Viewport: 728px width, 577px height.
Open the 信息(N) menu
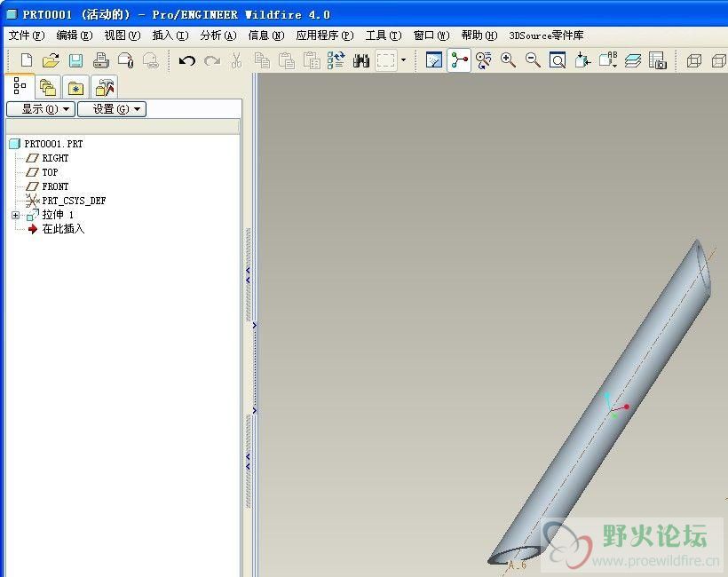266,36
